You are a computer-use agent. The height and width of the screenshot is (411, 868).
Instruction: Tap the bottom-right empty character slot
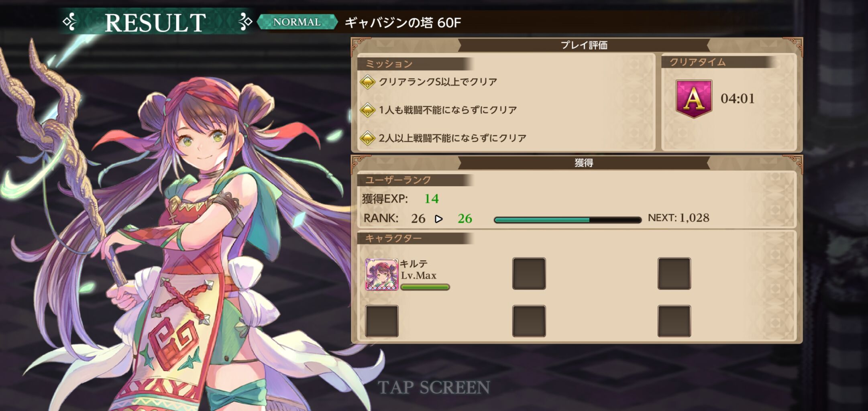(x=674, y=321)
